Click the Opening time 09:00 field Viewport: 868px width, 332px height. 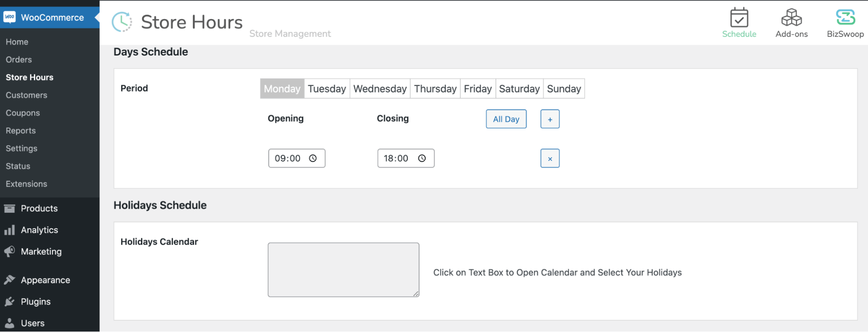click(287, 158)
